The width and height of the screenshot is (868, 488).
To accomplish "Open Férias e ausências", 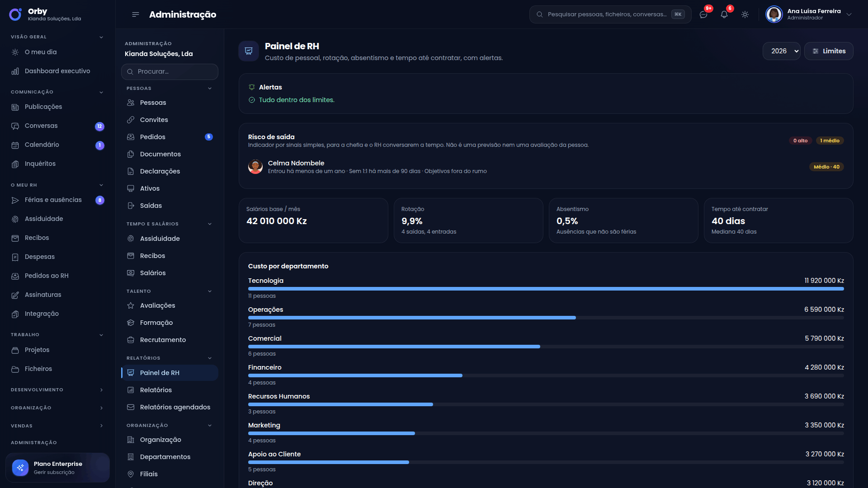I will coord(57,200).
